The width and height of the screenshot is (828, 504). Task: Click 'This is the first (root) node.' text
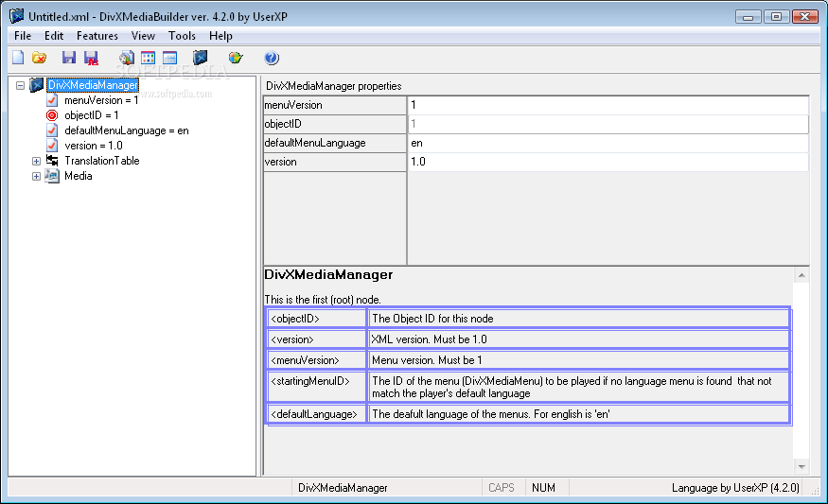(323, 299)
